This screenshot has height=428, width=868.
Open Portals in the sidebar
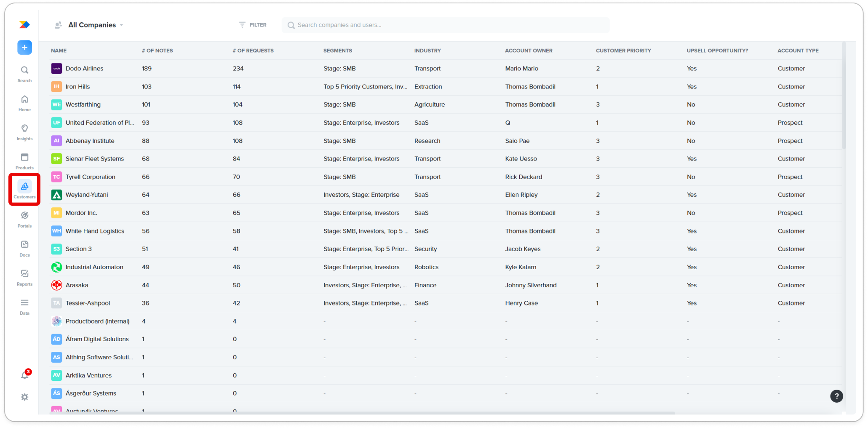click(x=24, y=219)
